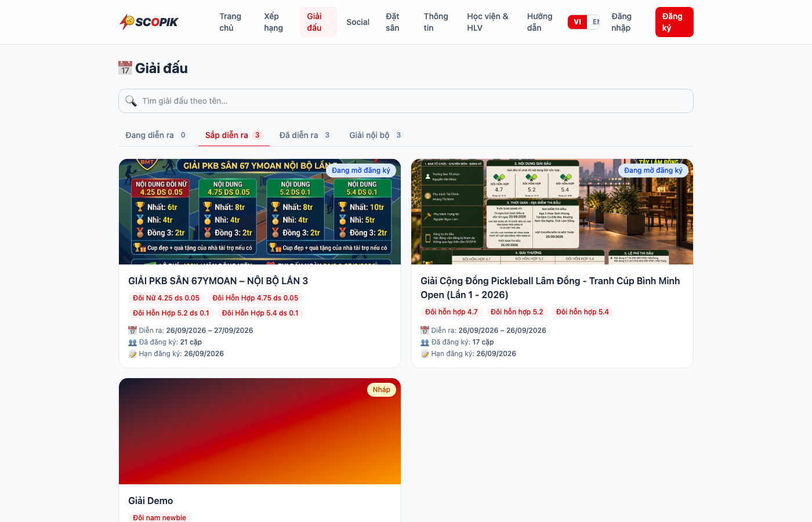Select Sắp diễn ra tab
Screen dimensions: 812x522
coord(234,135)
